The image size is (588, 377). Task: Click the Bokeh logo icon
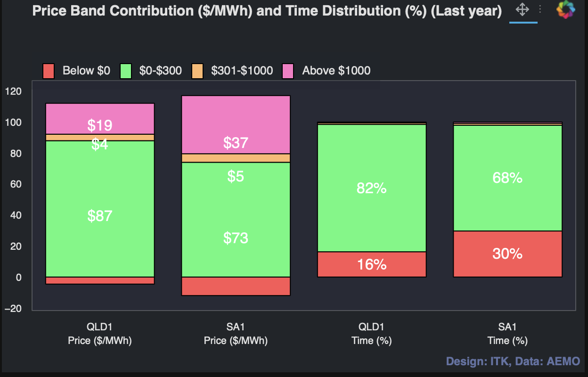[566, 9]
